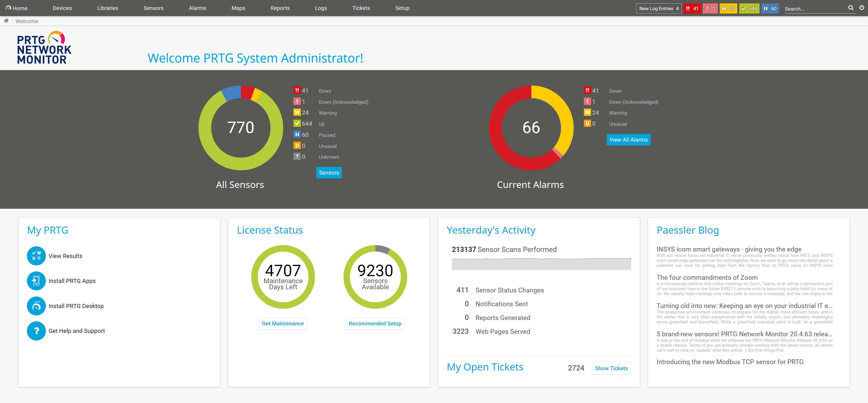Click the Install PRTG Desktop icon
Image resolution: width=868 pixels, height=403 pixels.
pos(36,306)
